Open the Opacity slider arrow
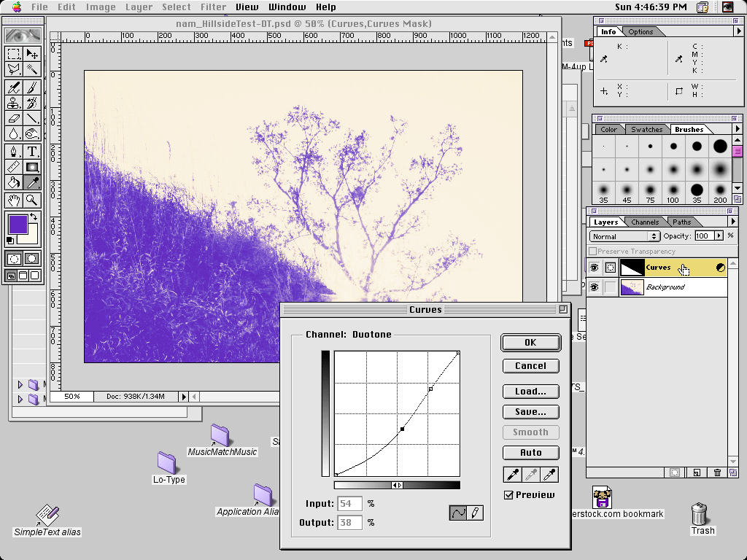 pyautogui.click(x=719, y=236)
